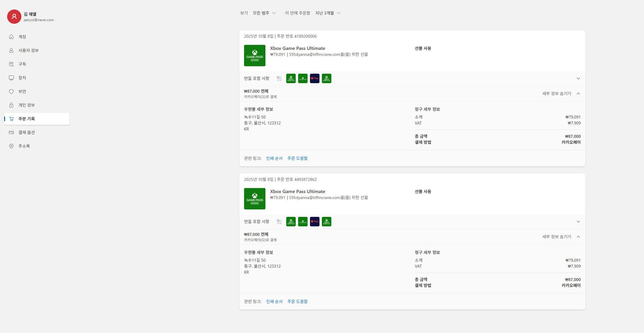Screen dimensions: 644x333
Task: Click the email jaeryol@naver.com under the profile name
Action: [39, 20]
